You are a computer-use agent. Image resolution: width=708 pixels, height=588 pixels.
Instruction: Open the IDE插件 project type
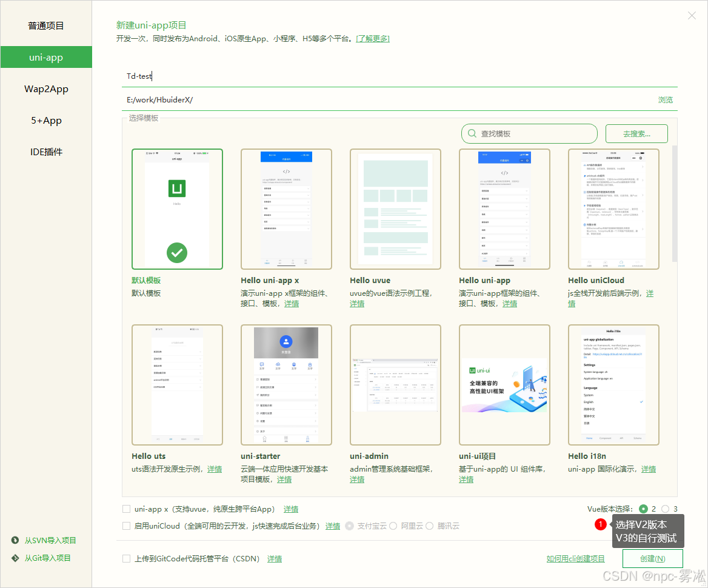coord(46,152)
